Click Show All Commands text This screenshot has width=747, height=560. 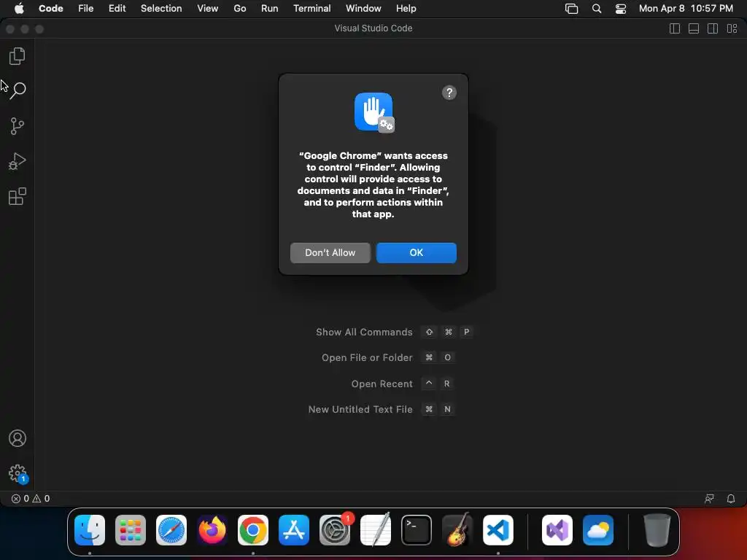tap(364, 332)
